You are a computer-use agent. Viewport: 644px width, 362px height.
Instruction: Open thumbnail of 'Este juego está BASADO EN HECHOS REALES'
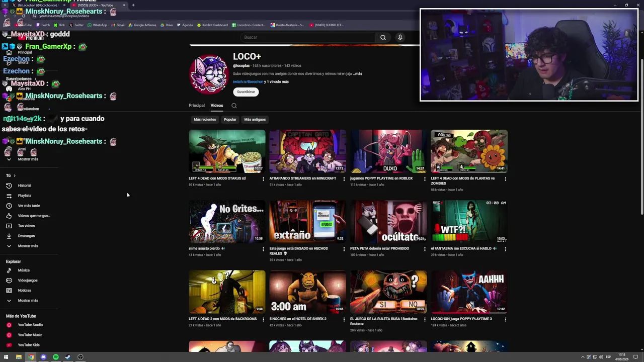307,222
